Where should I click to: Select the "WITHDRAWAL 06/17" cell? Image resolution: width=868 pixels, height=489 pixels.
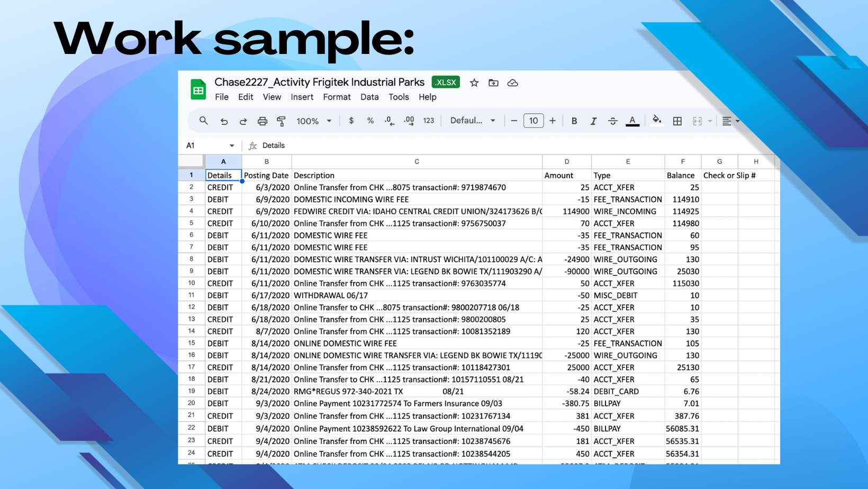tap(417, 295)
